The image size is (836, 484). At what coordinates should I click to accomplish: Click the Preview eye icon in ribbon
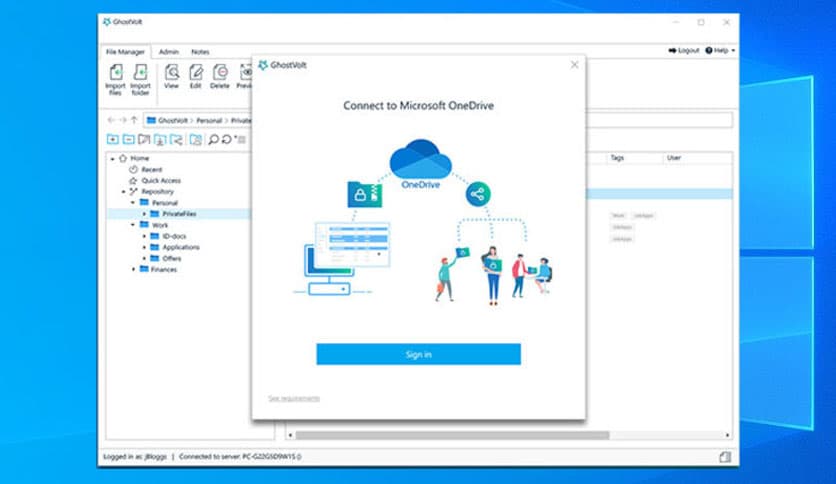[245, 72]
